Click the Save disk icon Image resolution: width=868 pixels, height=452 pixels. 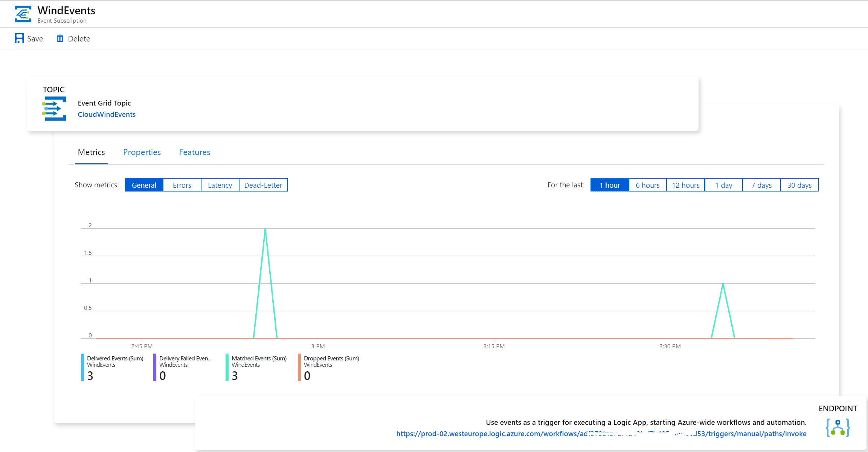(19, 38)
